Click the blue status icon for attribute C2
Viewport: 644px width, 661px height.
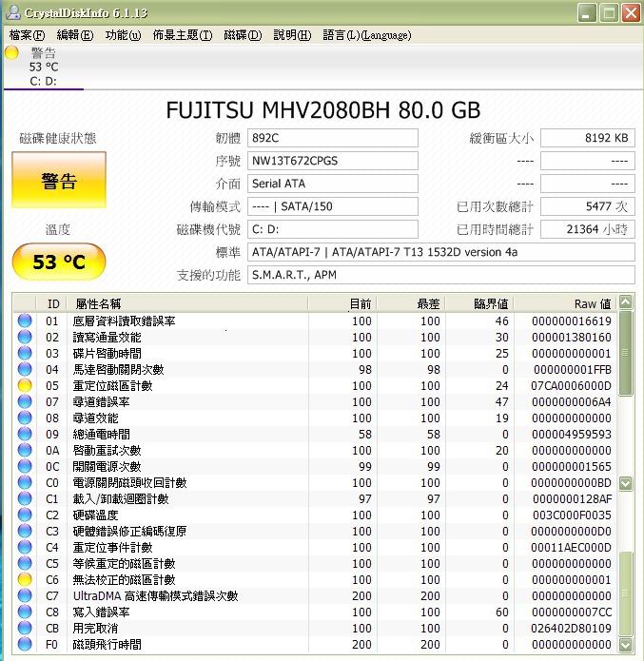[25, 515]
